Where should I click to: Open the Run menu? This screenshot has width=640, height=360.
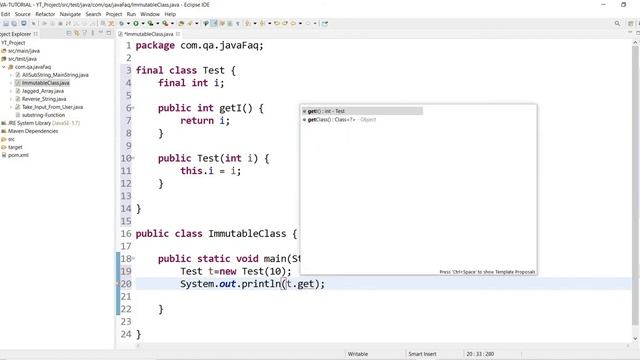[131, 14]
